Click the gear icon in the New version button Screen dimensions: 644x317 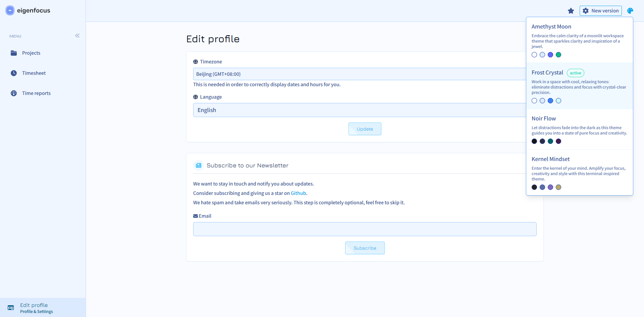coord(586,11)
